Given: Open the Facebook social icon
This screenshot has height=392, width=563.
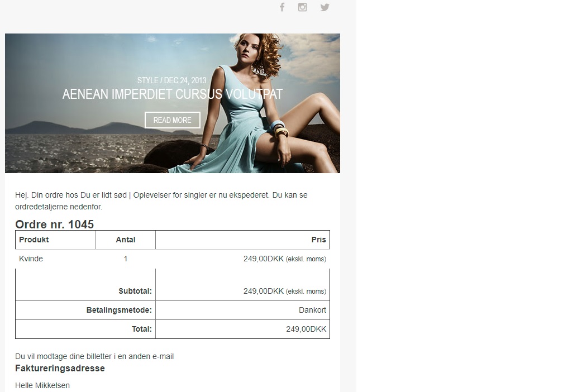Looking at the screenshot, I should pyautogui.click(x=282, y=7).
